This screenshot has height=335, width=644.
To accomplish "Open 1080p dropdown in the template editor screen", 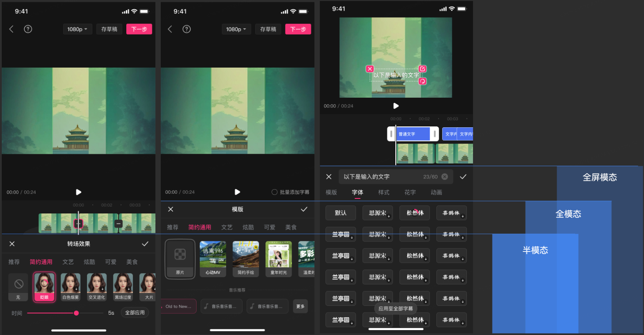I will click(x=236, y=29).
